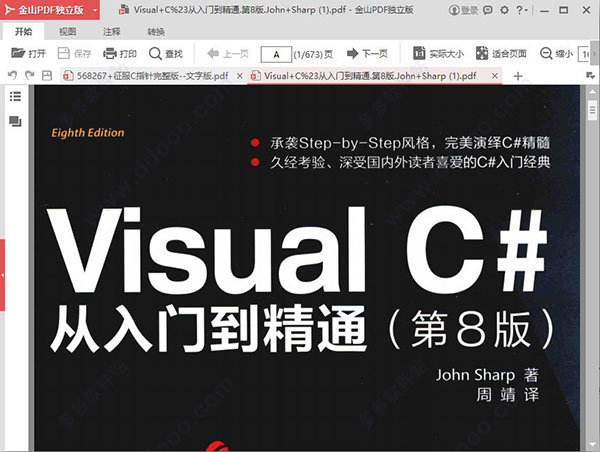Click the PDF file icon in title bar
This screenshot has width=600, height=452.
[x=124, y=10]
